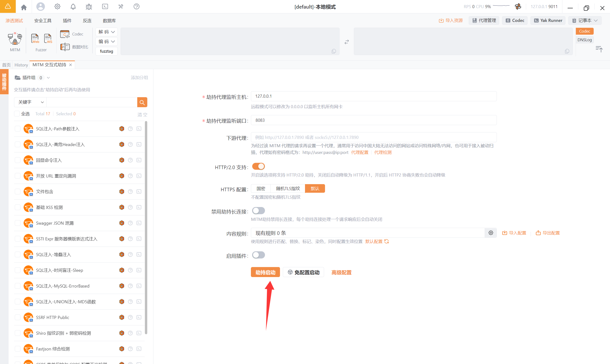Switch to the DNSLog side tab
610x364 pixels.
[x=585, y=40]
